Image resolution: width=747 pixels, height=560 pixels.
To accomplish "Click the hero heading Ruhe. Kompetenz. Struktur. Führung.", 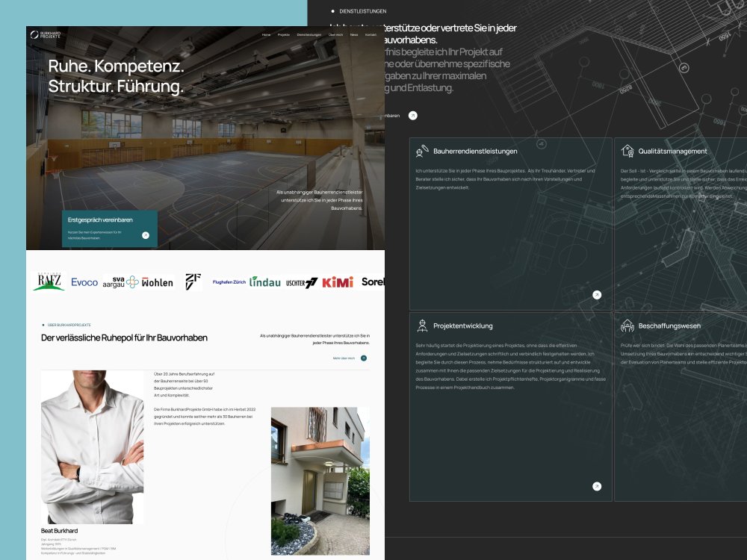I will (x=116, y=76).
